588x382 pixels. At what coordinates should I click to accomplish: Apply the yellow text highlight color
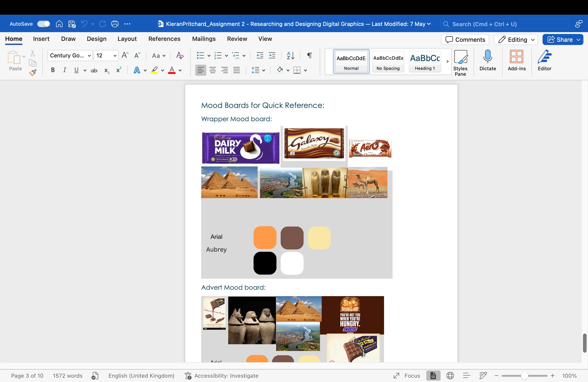pyautogui.click(x=154, y=70)
